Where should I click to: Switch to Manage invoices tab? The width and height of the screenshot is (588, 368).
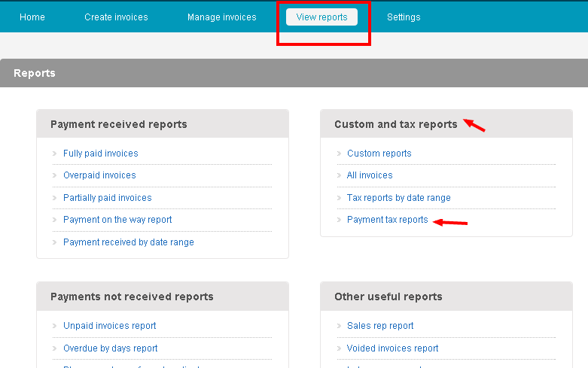coord(222,17)
